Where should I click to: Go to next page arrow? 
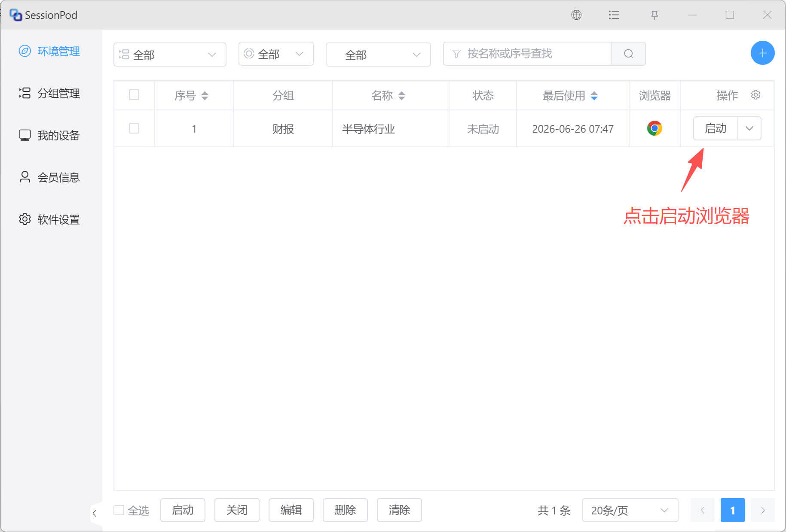coord(763,510)
